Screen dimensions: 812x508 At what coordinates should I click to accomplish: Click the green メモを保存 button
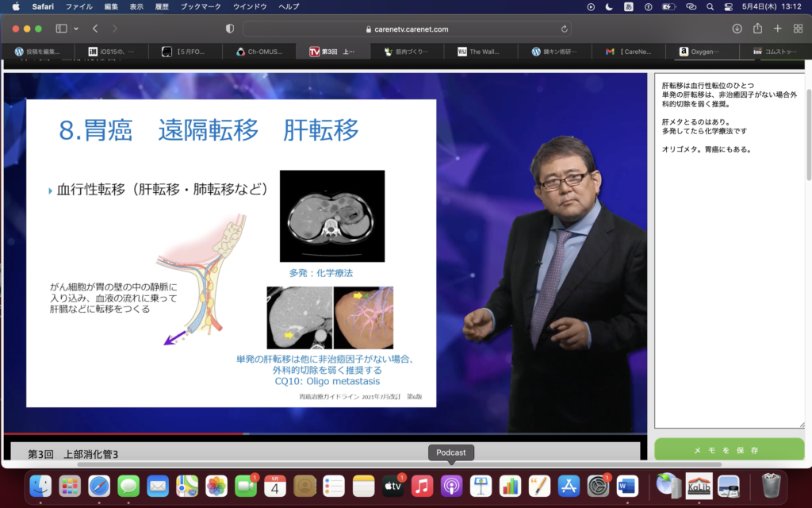pos(730,450)
